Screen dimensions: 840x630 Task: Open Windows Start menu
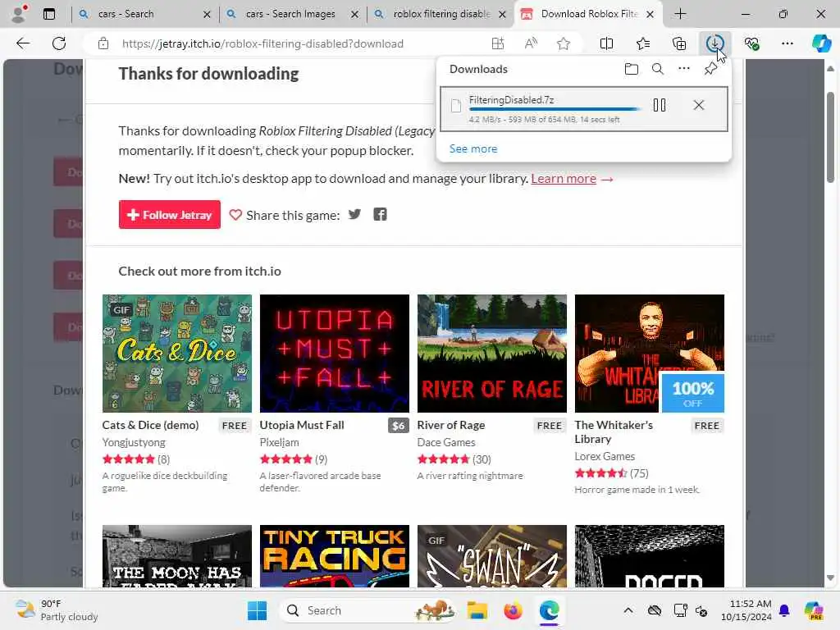pyautogui.click(x=257, y=610)
